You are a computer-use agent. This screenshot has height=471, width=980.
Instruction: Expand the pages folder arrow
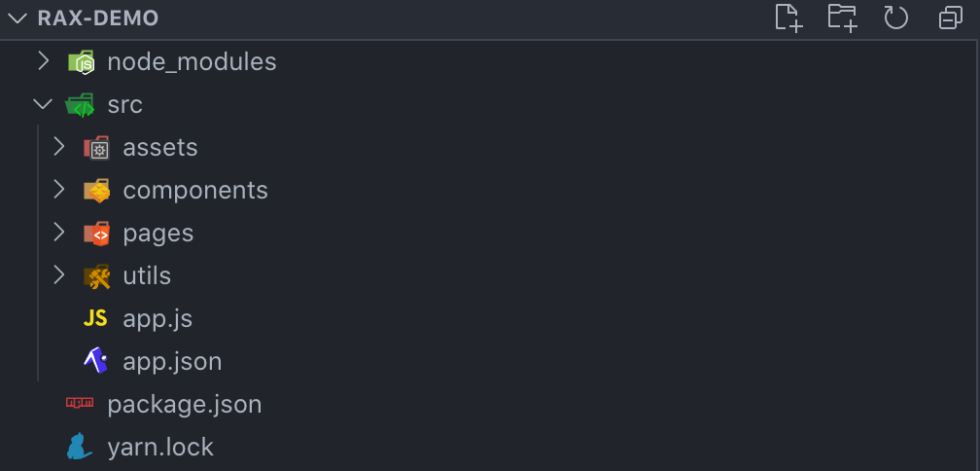tap(59, 234)
